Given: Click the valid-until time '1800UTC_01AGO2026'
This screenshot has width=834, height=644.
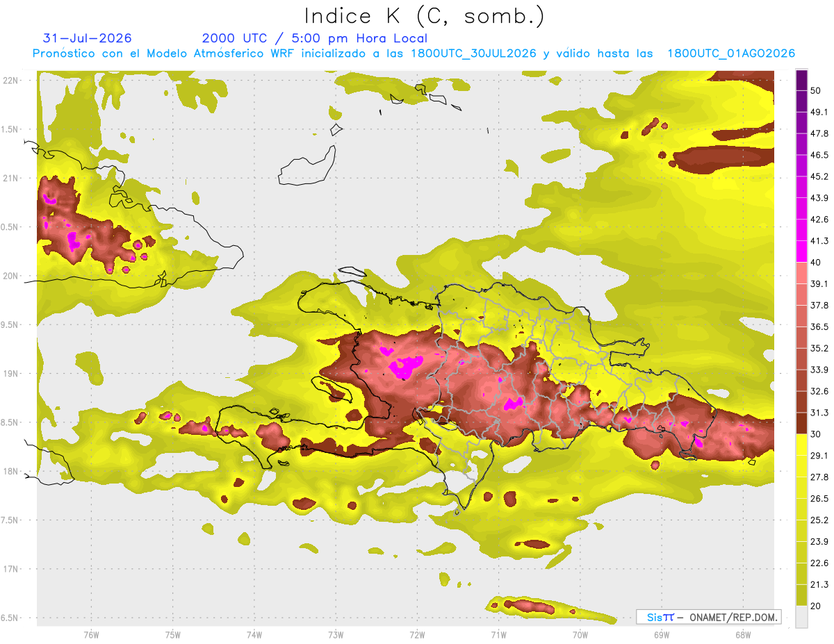Looking at the screenshot, I should (731, 53).
